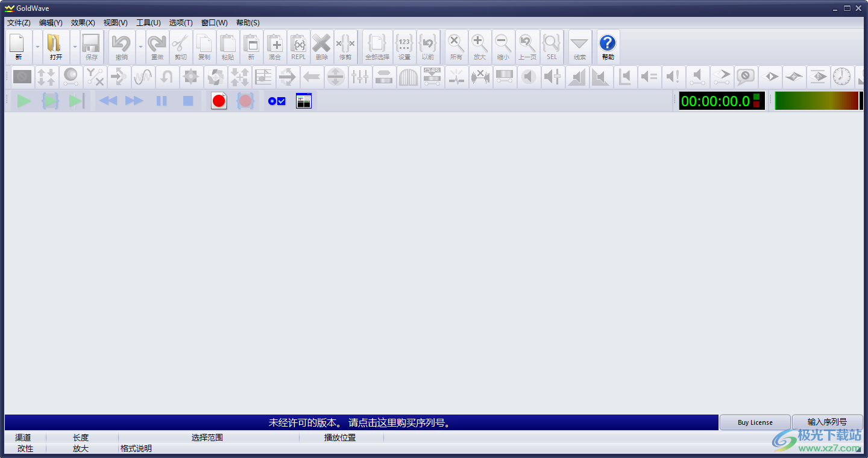
Task: Expand the dropdown arrow next to 撤销
Action: pyautogui.click(x=140, y=47)
